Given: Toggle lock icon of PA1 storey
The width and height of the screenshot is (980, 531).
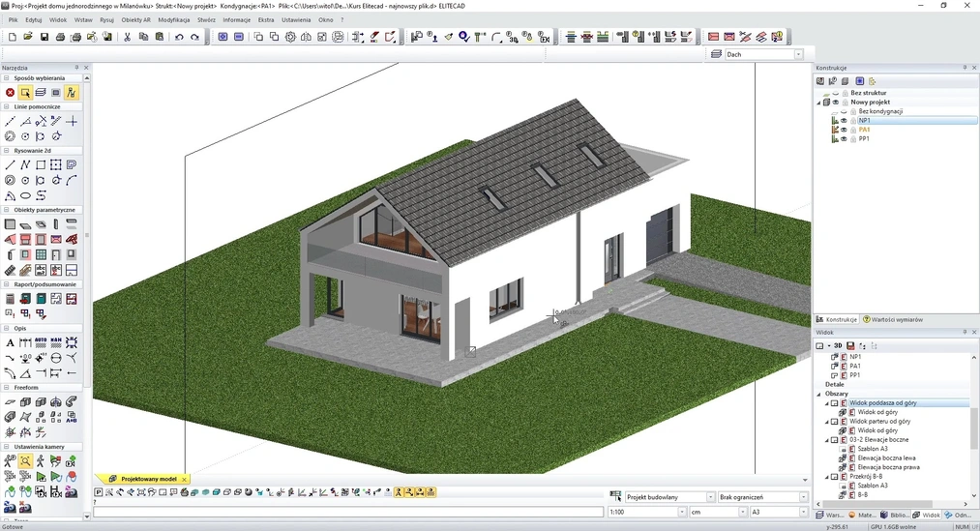Looking at the screenshot, I should tap(853, 130).
